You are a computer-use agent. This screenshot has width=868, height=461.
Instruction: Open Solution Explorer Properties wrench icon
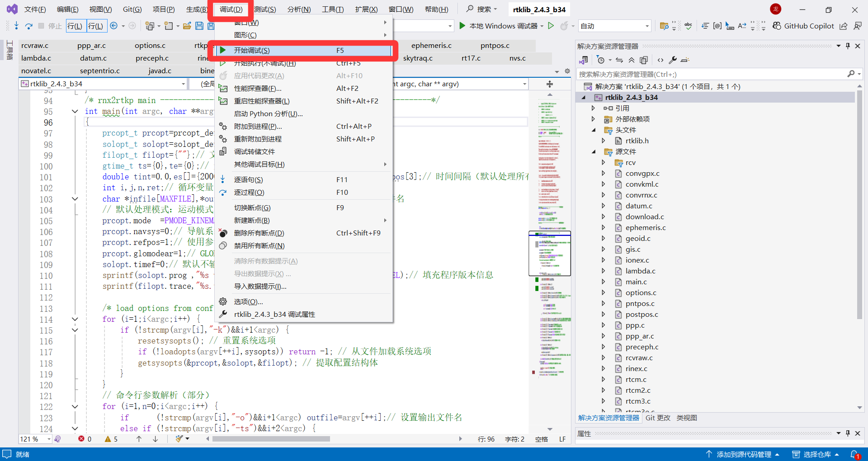point(673,60)
